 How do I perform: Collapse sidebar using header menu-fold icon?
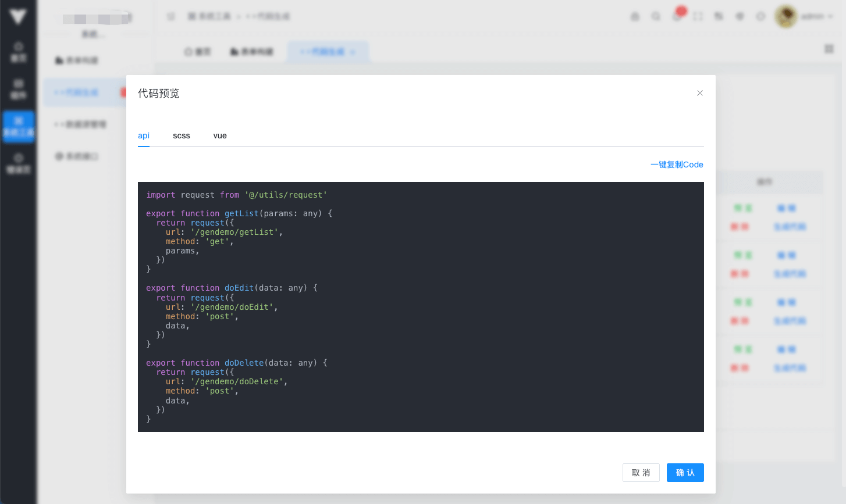point(171,16)
